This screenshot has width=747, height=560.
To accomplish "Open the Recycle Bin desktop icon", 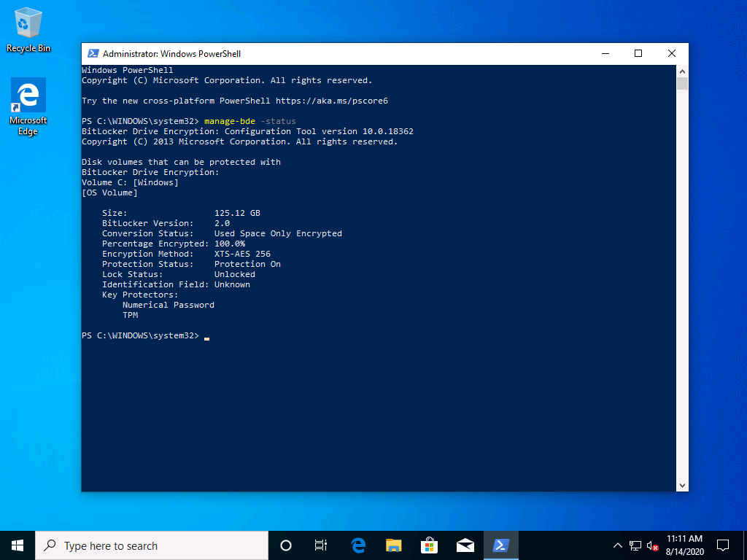I will tap(28, 29).
